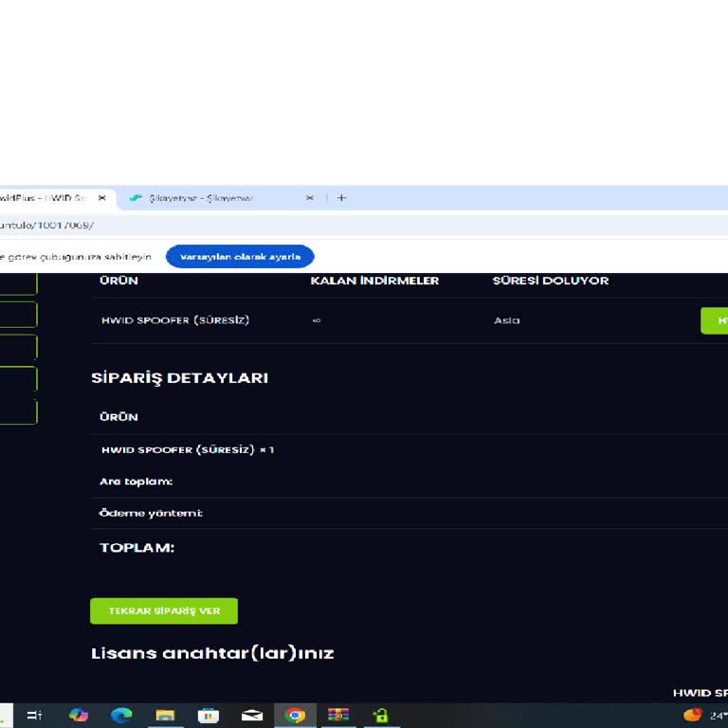728x728 pixels.
Task: Launch Microsoft Copilot from the taskbar
Action: 79,716
